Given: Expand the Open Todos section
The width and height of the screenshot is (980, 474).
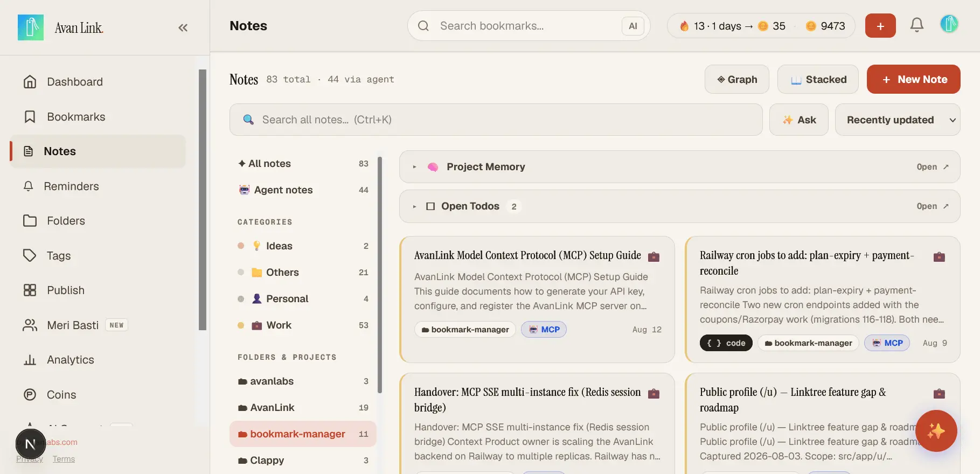Looking at the screenshot, I should click(414, 206).
